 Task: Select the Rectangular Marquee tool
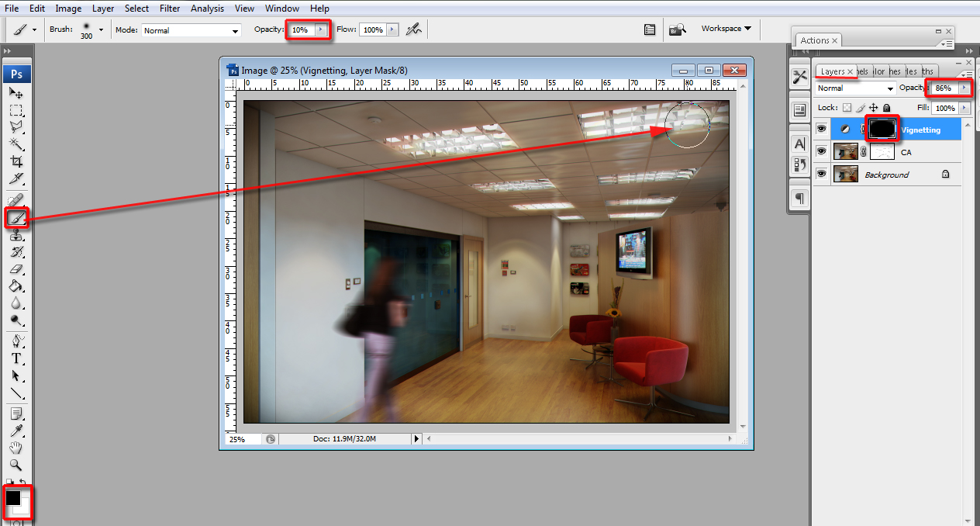click(16, 110)
